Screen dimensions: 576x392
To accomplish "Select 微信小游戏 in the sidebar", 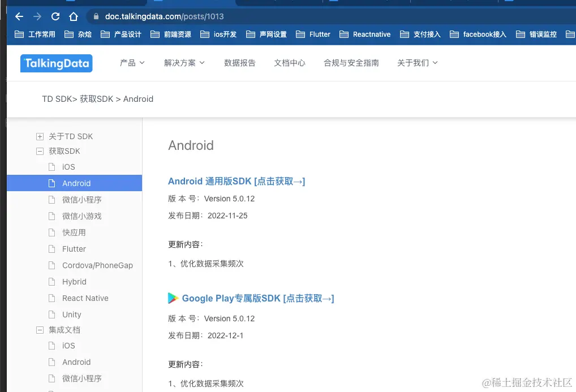I will (x=81, y=216).
